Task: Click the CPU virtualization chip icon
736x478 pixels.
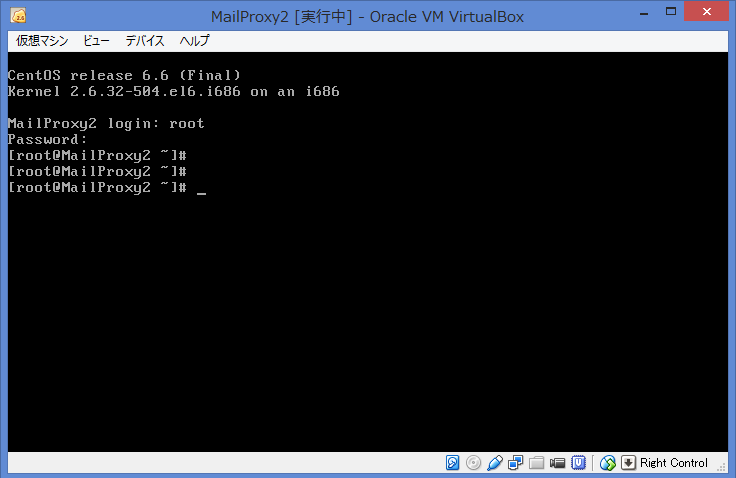Action: click(578, 463)
